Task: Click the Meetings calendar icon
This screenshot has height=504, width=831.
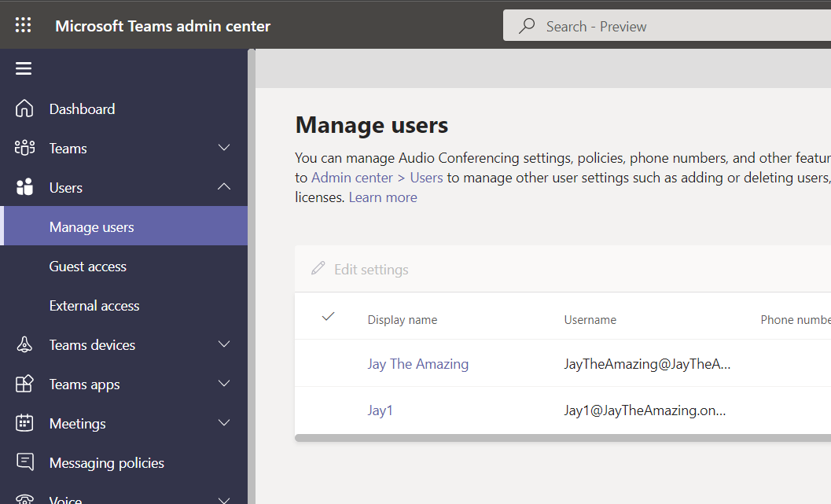Action: click(x=25, y=423)
